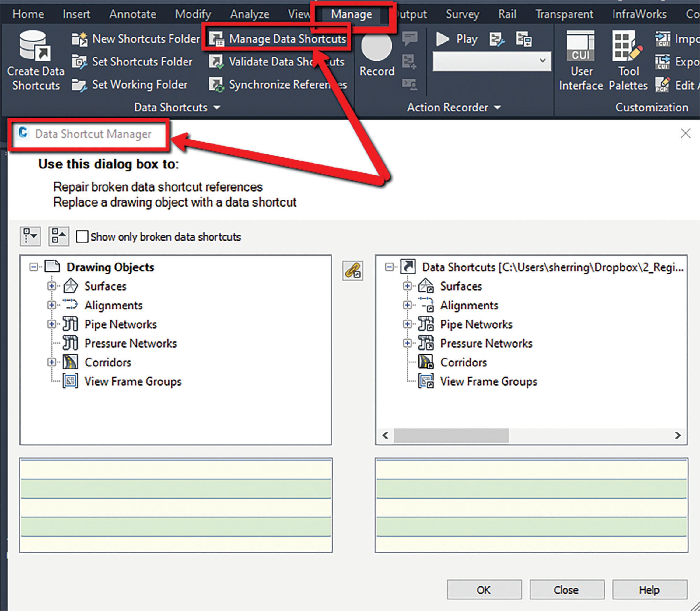The width and height of the screenshot is (700, 611).
Task: Expand Alignments under Drawing Objects
Action: pos(51,305)
